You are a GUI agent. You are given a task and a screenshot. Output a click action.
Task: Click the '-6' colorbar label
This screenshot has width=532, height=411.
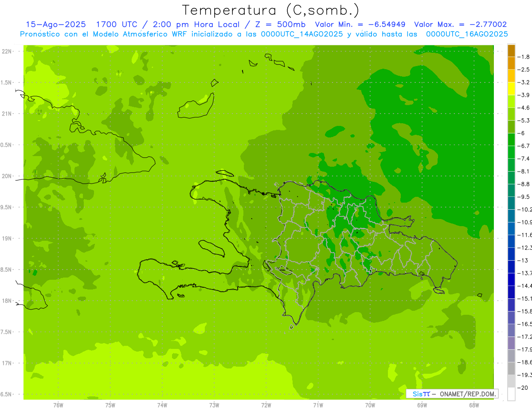pyautogui.click(x=522, y=133)
